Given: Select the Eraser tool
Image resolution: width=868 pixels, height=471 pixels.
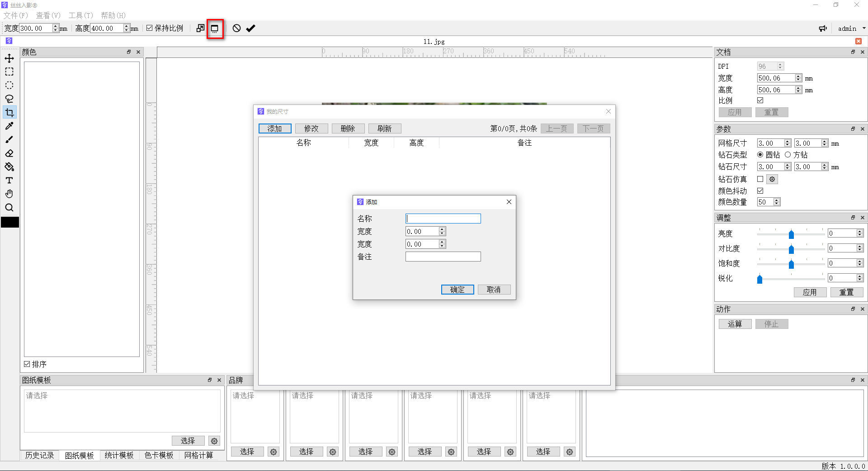Looking at the screenshot, I should pyautogui.click(x=9, y=153).
